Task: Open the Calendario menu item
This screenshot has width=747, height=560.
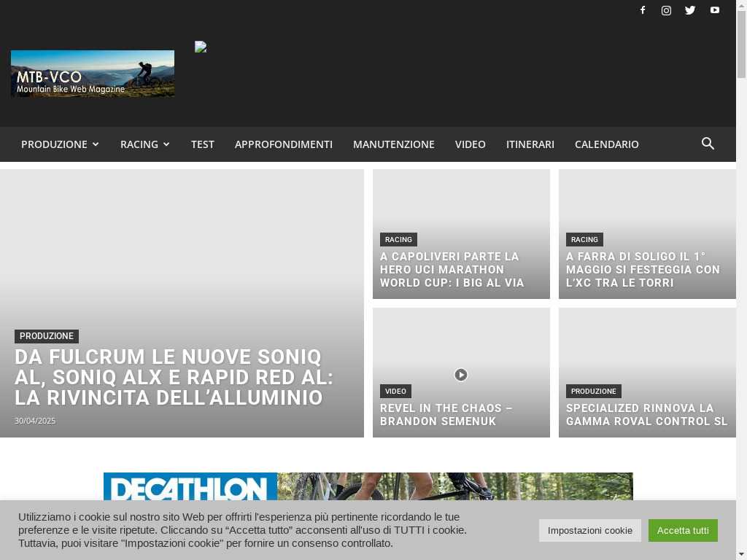Action: point(606,144)
